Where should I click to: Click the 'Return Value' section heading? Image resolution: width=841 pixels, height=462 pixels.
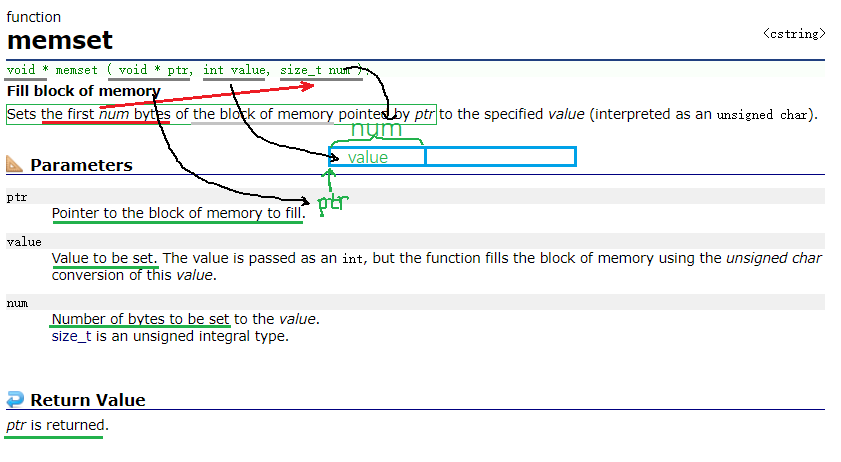pyautogui.click(x=88, y=400)
